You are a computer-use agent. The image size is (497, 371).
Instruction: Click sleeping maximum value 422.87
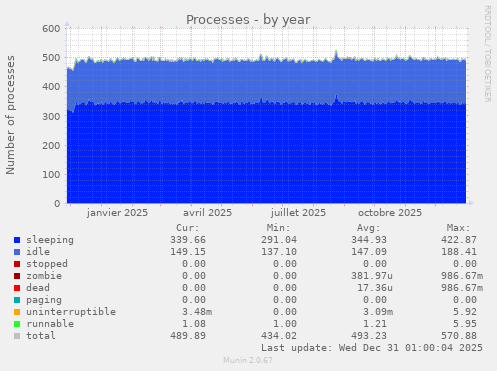click(x=459, y=240)
